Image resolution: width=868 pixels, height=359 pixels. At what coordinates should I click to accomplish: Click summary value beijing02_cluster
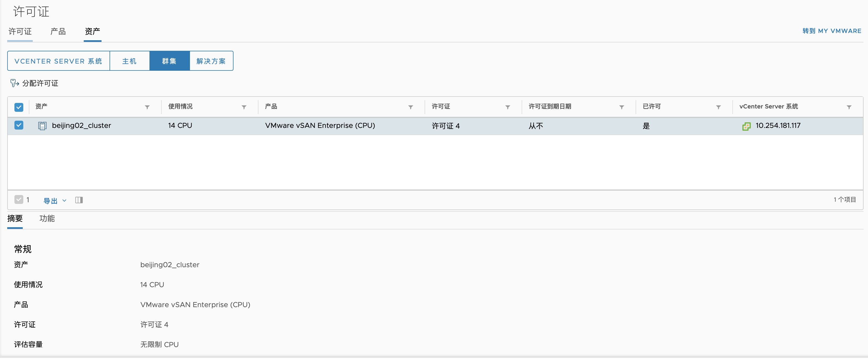click(170, 265)
